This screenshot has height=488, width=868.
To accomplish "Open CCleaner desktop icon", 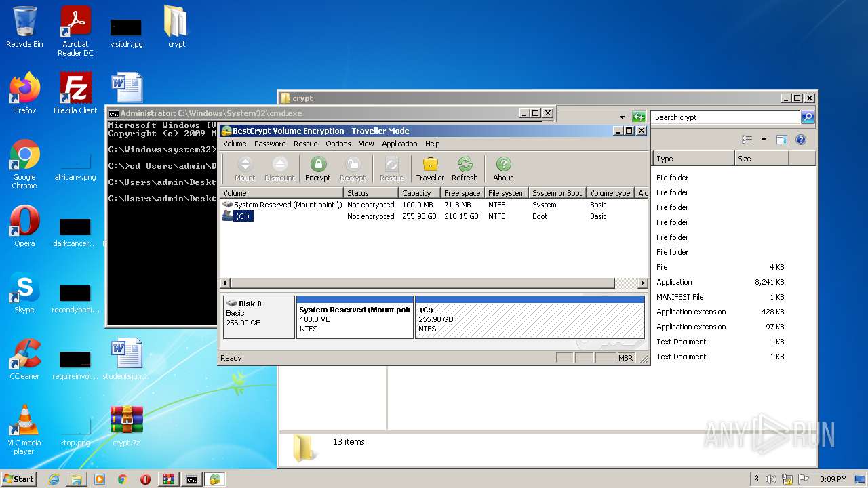I will (x=24, y=359).
